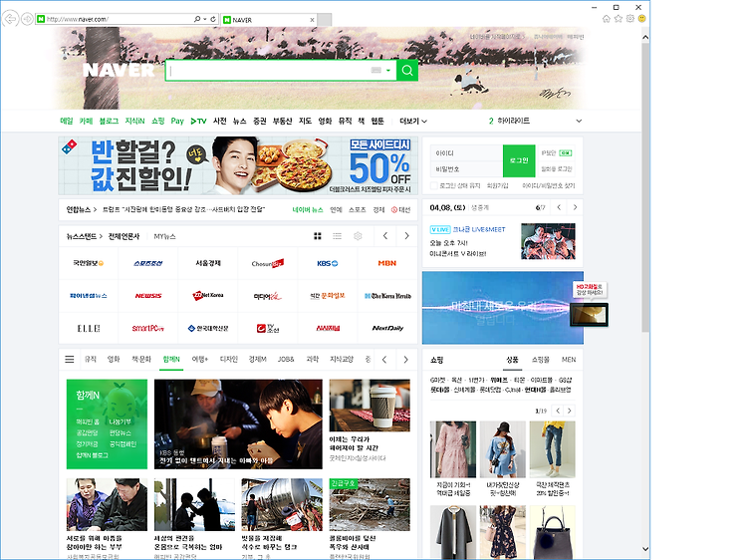Screen dimensions: 747x560
Task: Open the 회원가입 link
Action: coord(497,185)
